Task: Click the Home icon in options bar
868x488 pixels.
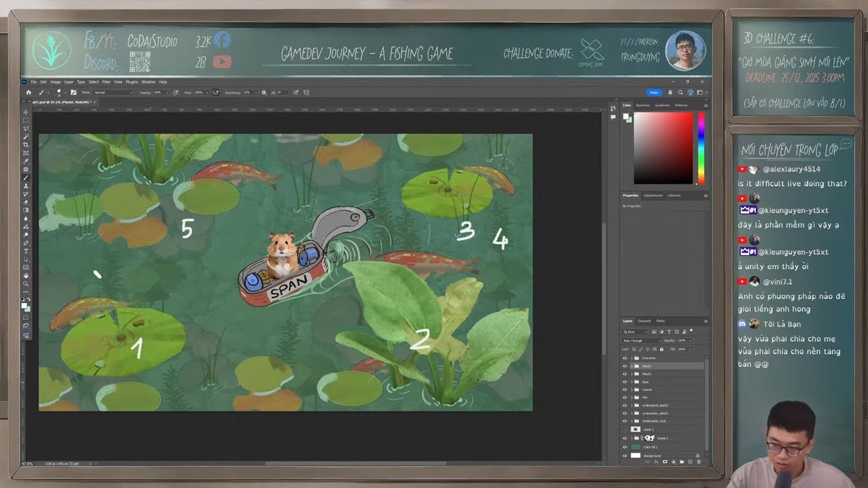Action: [28, 92]
